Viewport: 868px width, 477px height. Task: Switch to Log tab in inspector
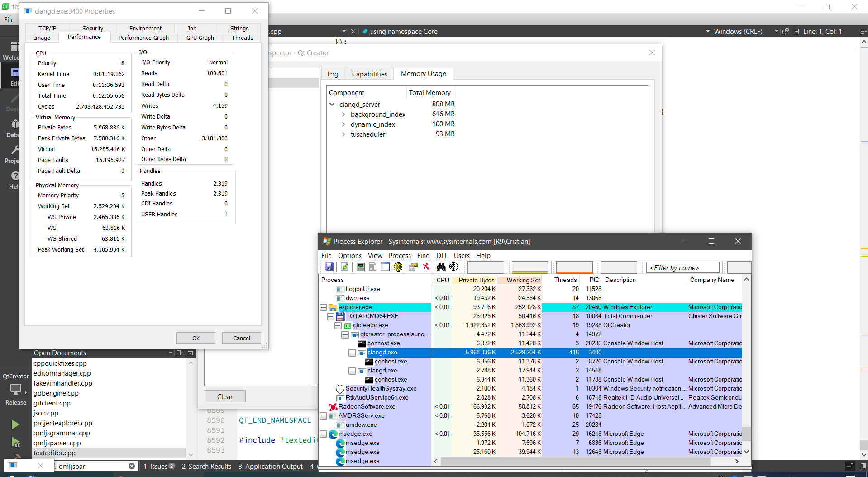coord(333,74)
